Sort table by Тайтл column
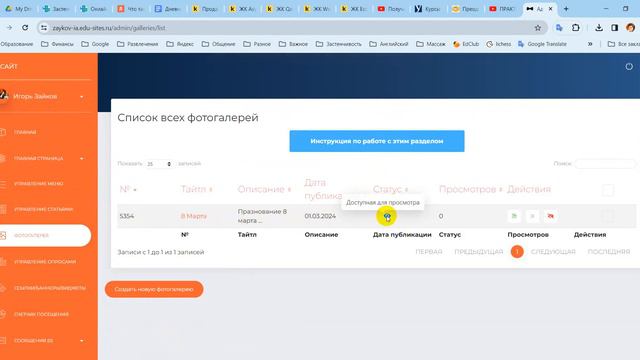This screenshot has height=360, width=640. point(197,189)
